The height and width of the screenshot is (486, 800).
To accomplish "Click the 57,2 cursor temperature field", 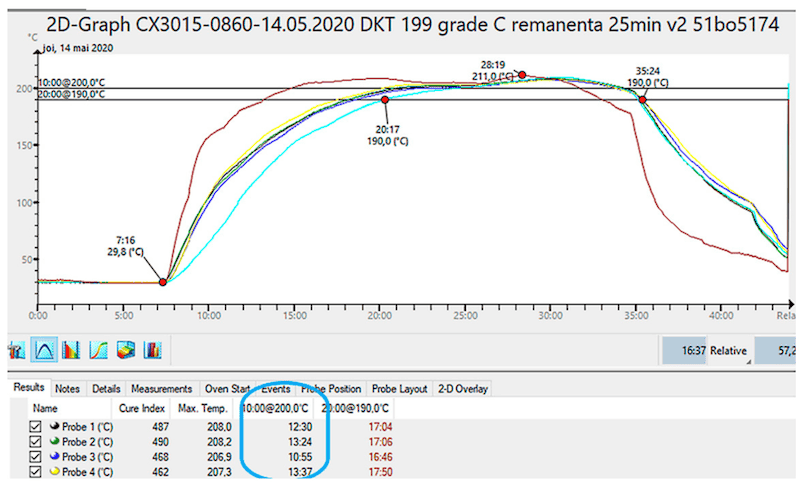I will pyautogui.click(x=776, y=351).
